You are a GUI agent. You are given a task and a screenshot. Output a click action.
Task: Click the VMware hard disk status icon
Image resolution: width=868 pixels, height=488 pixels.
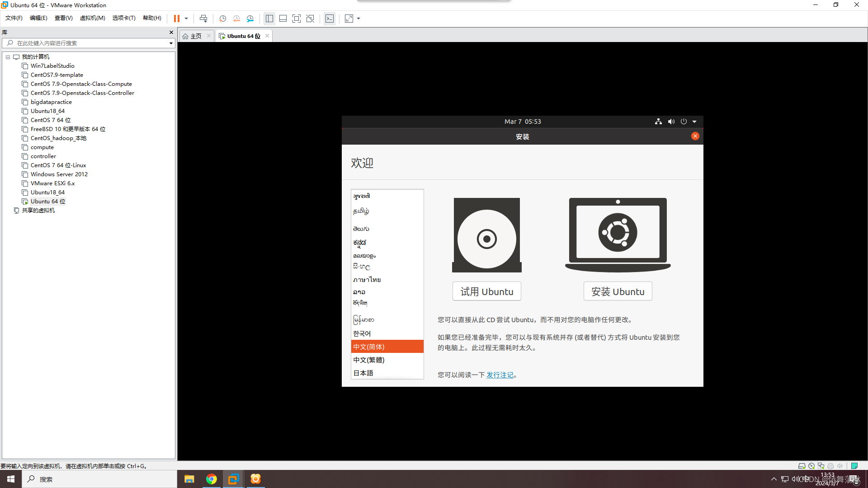click(x=802, y=466)
